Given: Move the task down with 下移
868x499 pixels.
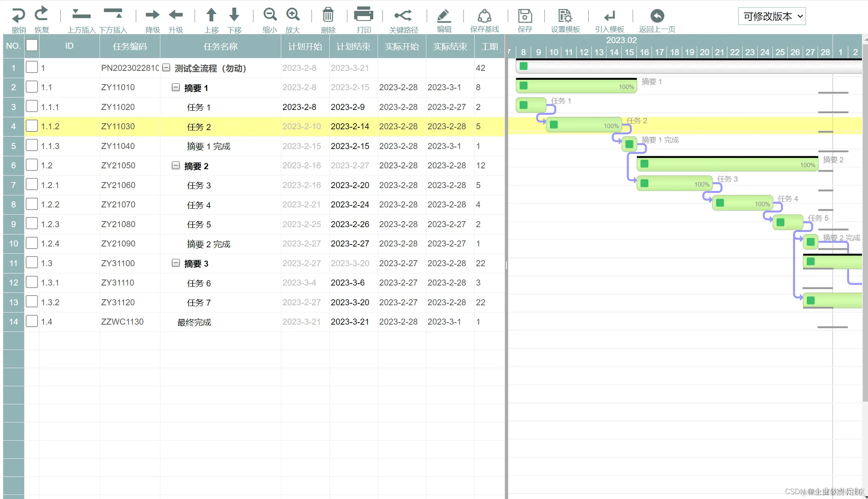Looking at the screenshot, I should pyautogui.click(x=234, y=15).
